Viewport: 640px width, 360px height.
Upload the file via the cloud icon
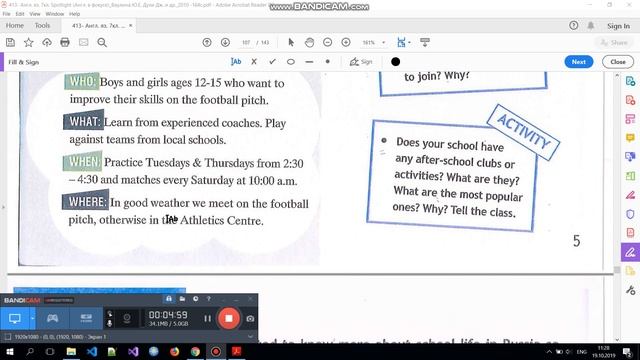pos(47,42)
